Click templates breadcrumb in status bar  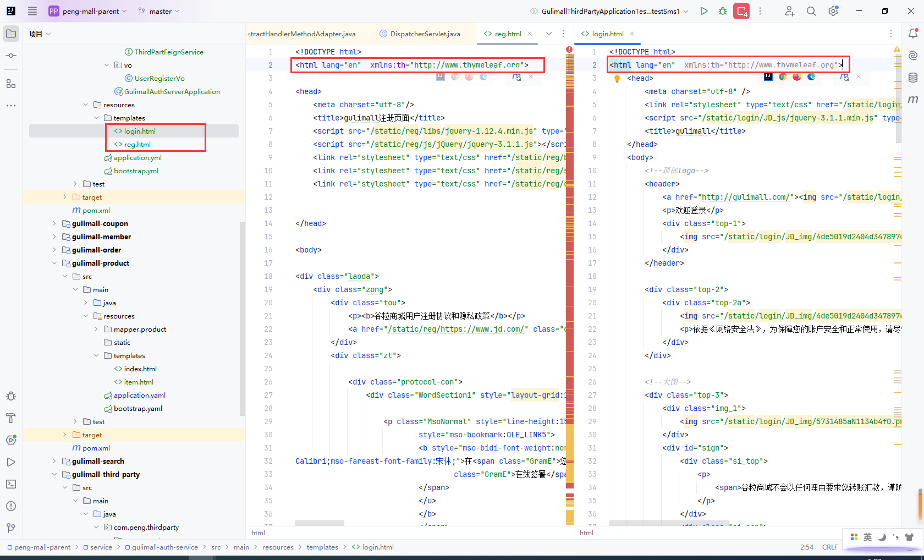[322, 547]
